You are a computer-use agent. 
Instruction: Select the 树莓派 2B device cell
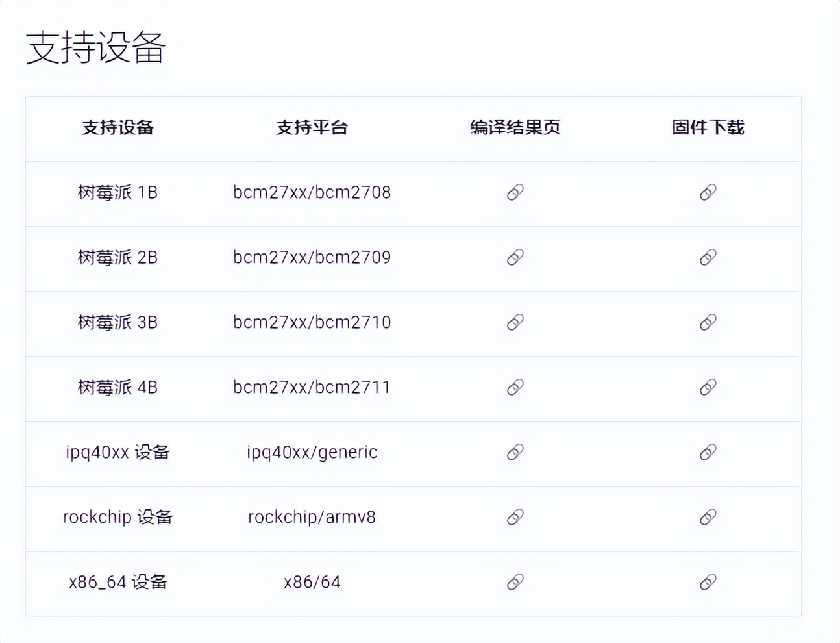click(x=117, y=257)
